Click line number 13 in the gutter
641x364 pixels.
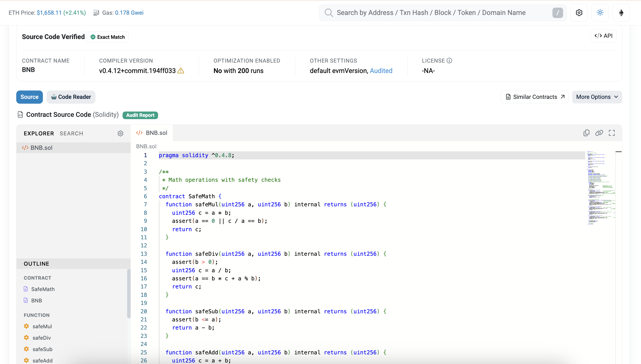[x=144, y=254]
